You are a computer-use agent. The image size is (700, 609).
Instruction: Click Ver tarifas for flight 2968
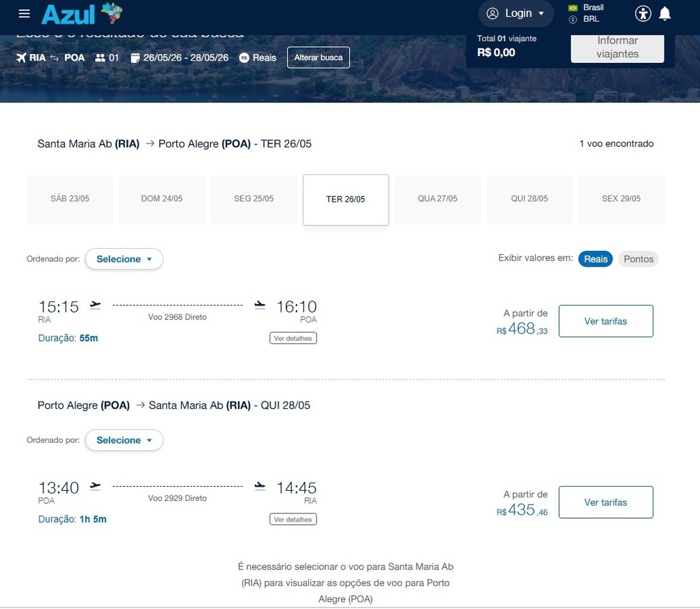(x=605, y=321)
